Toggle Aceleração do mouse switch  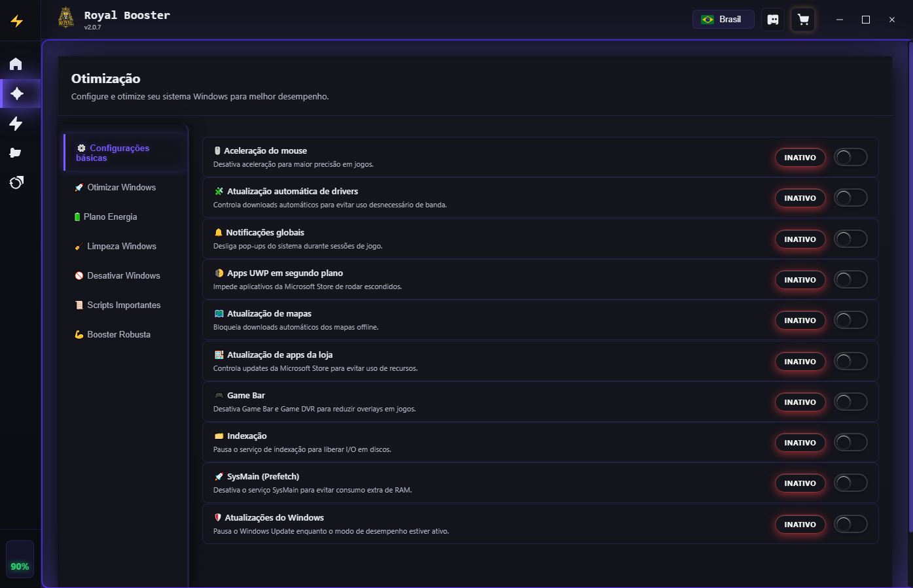coord(850,158)
